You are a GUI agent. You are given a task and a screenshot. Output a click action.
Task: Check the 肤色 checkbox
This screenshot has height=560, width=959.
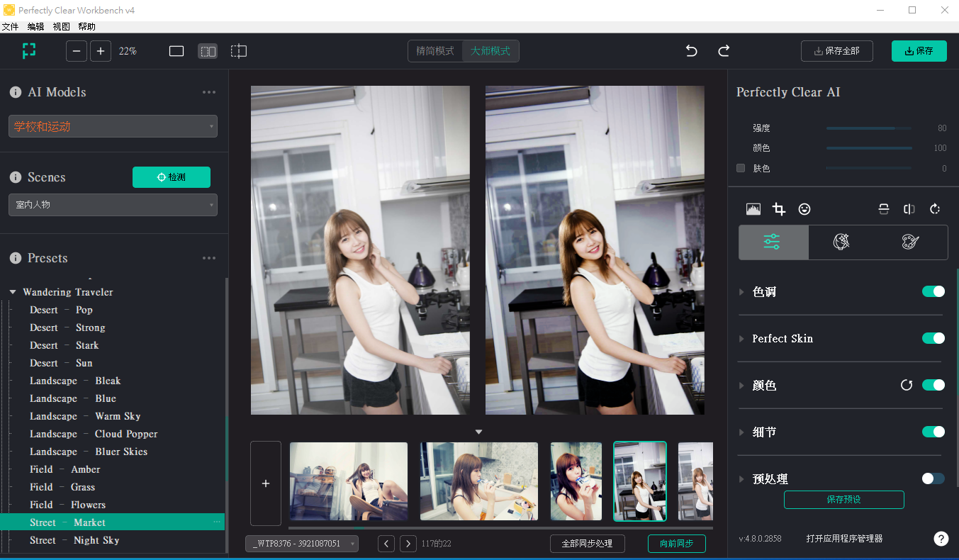[741, 168]
